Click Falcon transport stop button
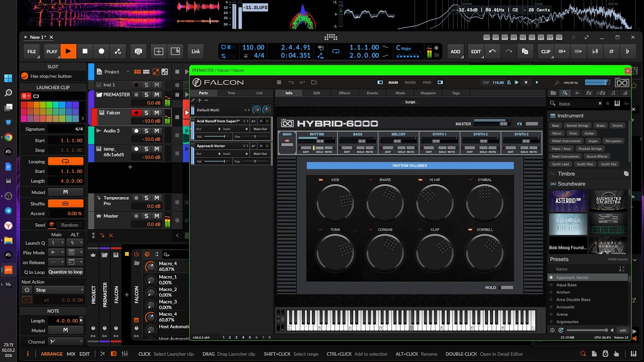Viewport: 644px width, 362px height. pos(526,82)
